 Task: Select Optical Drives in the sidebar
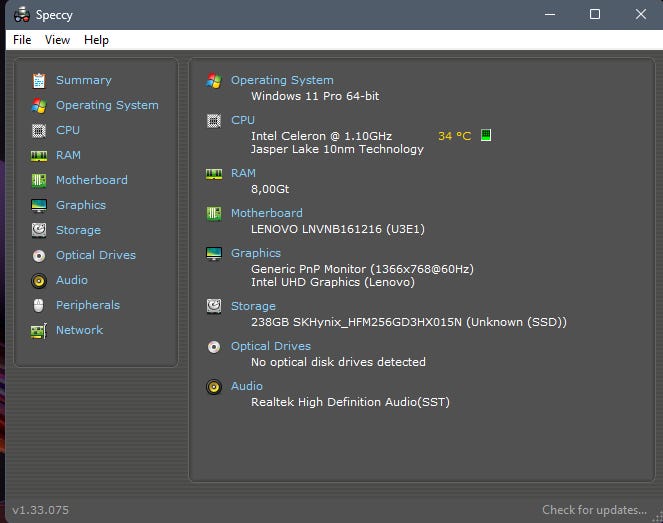96,255
